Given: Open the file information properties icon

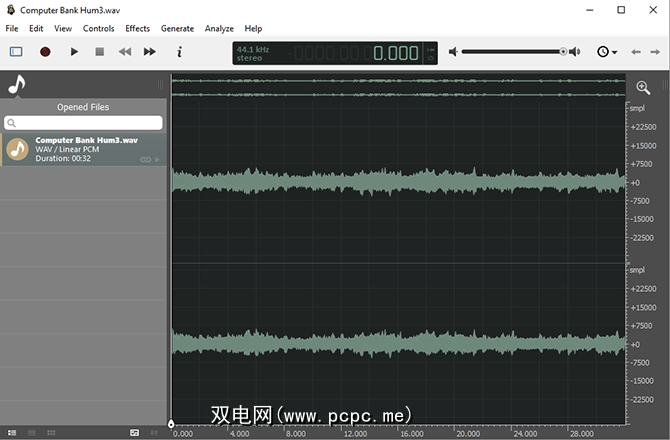Looking at the screenshot, I should 180,52.
